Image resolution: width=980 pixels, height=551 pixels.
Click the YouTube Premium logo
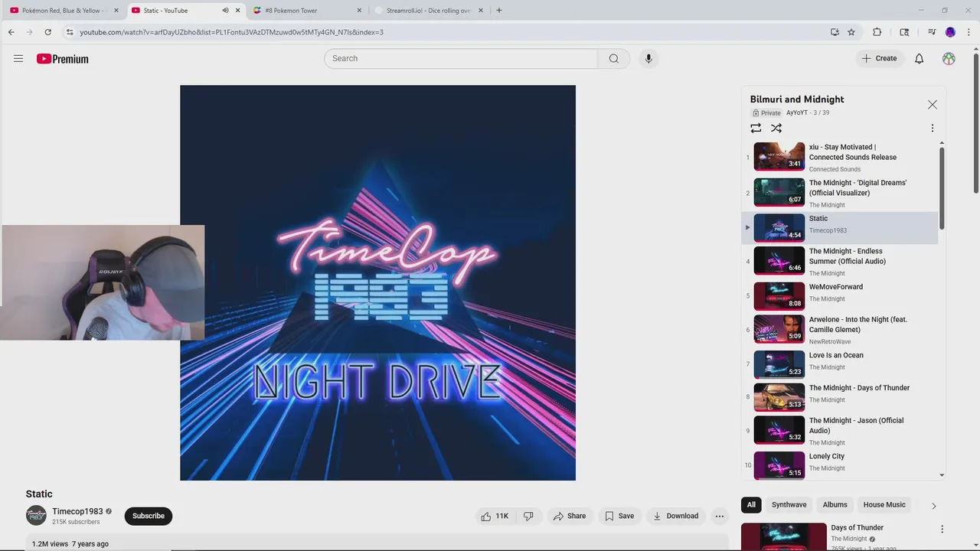point(62,59)
